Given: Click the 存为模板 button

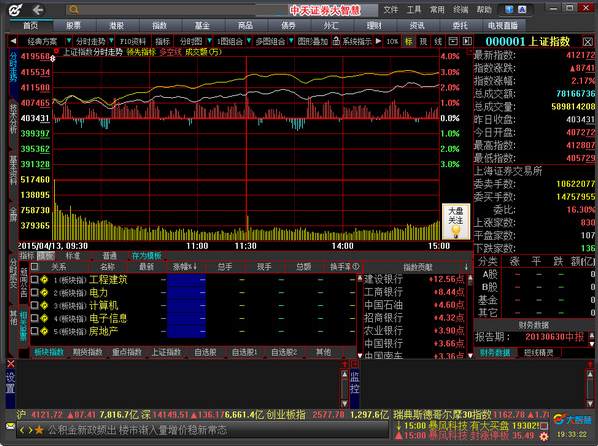Looking at the screenshot, I should (x=146, y=256).
